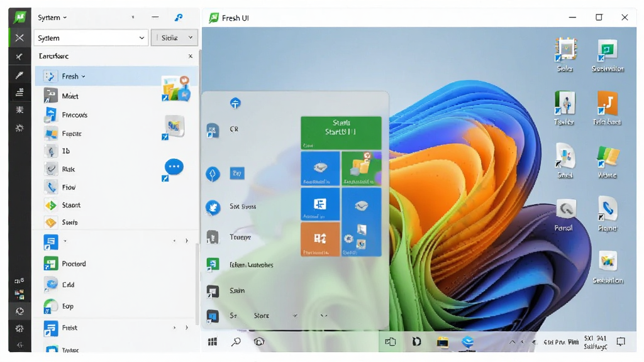Expand the system tray hidden icons chevron

(512, 341)
